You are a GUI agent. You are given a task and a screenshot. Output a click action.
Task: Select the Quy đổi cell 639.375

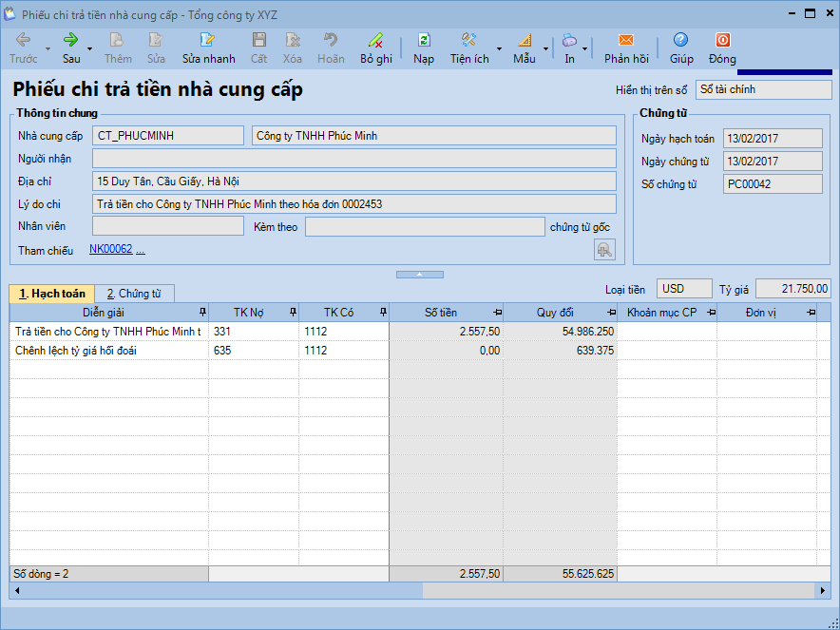tap(561, 351)
